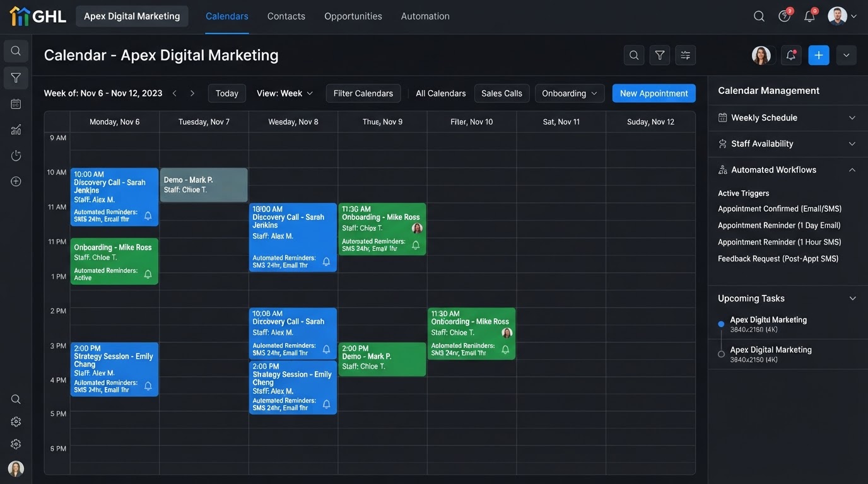868x484 pixels.
Task: Open the analytics chart icon in sidebar
Action: tap(16, 130)
